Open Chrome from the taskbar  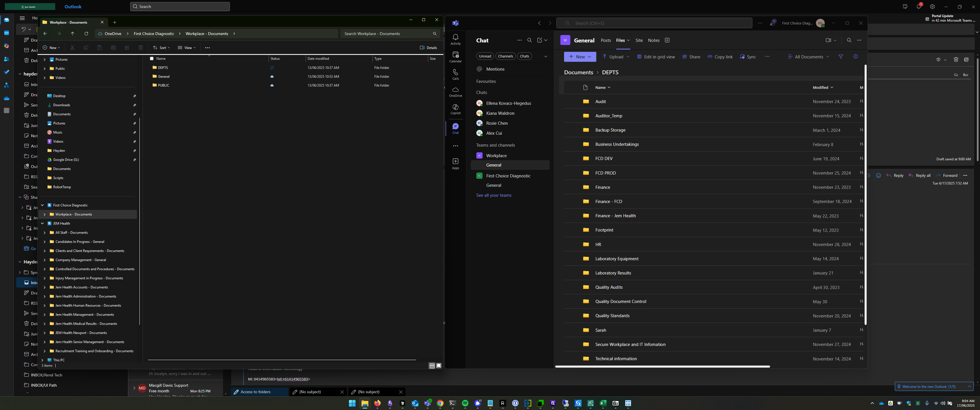tap(440, 403)
